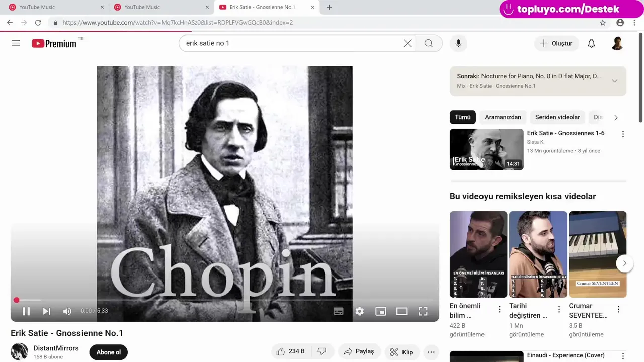The height and width of the screenshot is (362, 644).
Task: Create a clip with Klip
Action: (x=401, y=352)
